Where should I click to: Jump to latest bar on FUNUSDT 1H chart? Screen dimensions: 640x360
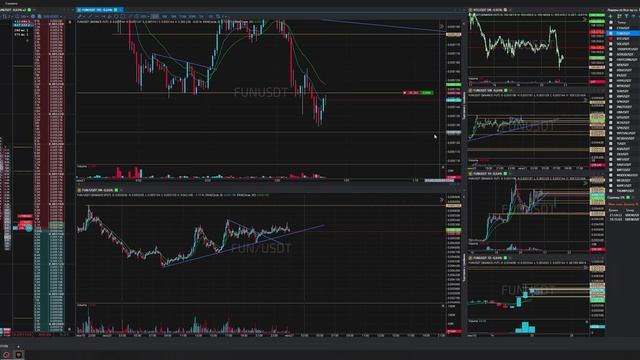pyautogui.click(x=586, y=183)
